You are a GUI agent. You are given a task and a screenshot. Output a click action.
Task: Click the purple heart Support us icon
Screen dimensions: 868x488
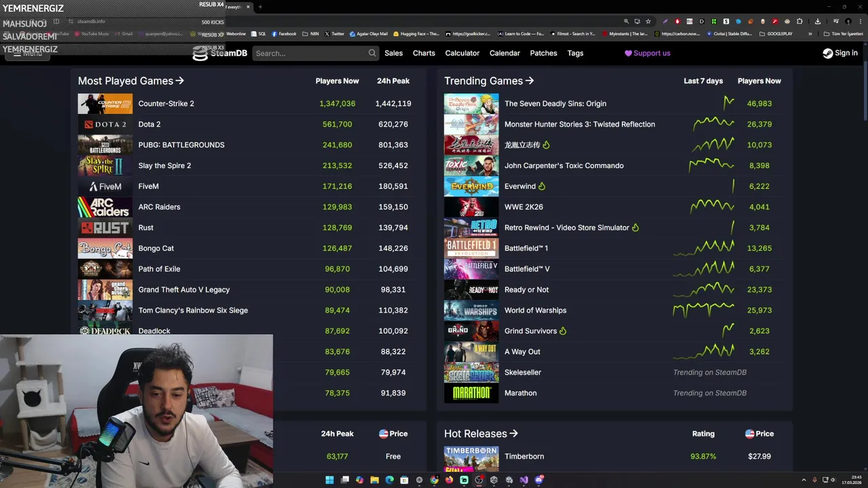click(x=628, y=53)
